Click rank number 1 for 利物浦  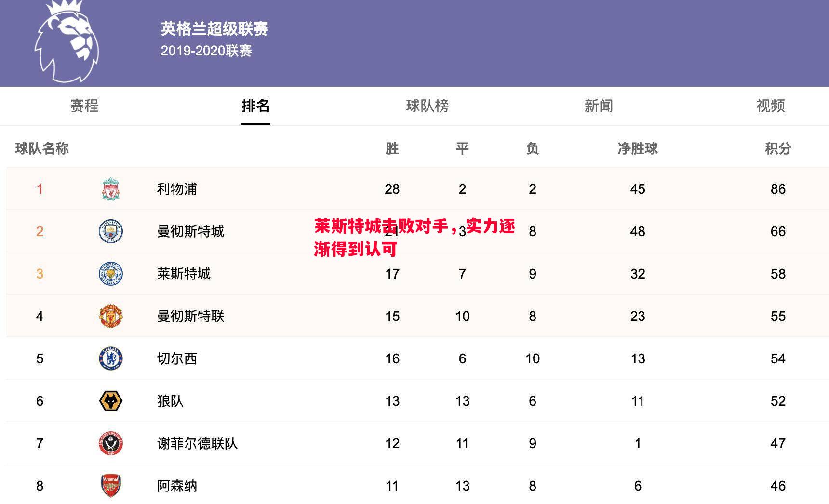pyautogui.click(x=40, y=189)
